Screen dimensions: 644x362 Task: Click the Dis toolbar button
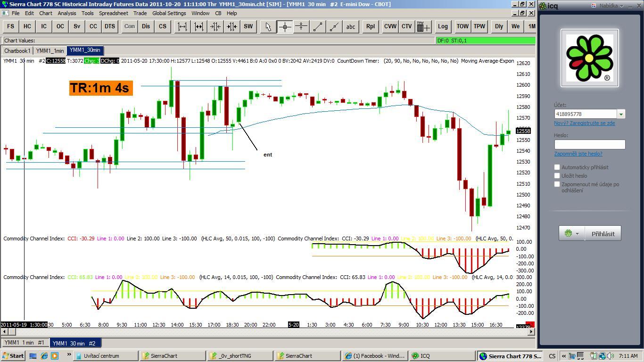[x=146, y=26]
